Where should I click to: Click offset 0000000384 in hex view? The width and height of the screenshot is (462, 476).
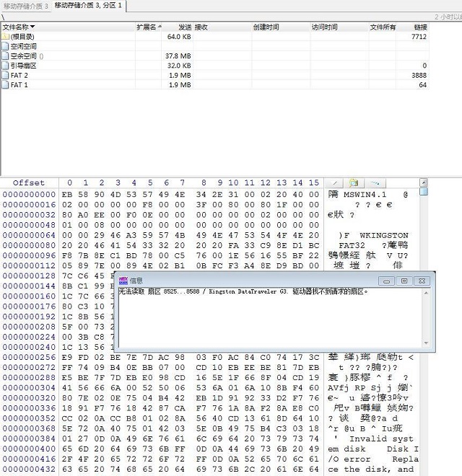click(29, 438)
